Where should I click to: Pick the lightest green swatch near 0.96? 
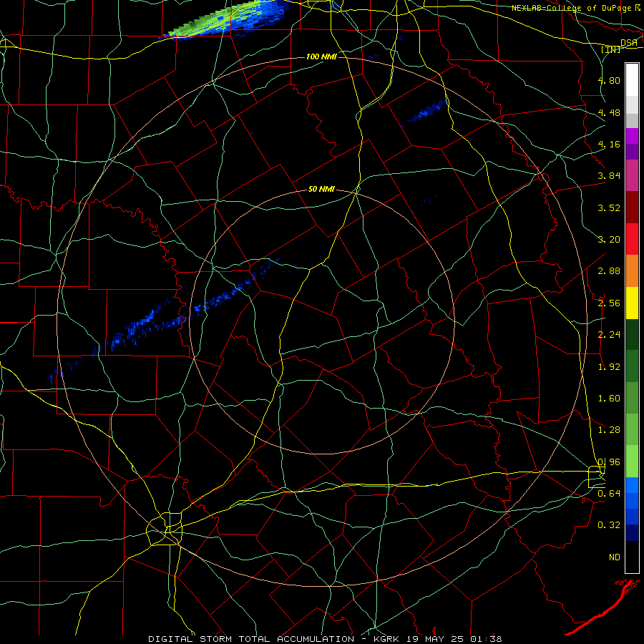(632, 462)
